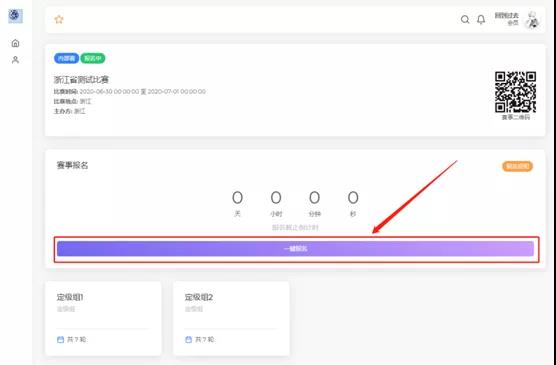556x365 pixels.
Task: Click the blue tag badge
Action: coord(66,58)
